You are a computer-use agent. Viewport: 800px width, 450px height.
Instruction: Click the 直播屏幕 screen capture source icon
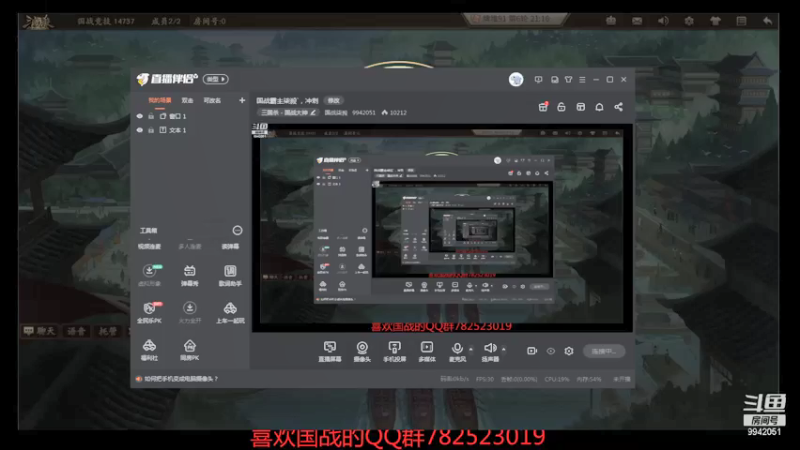coord(330,351)
